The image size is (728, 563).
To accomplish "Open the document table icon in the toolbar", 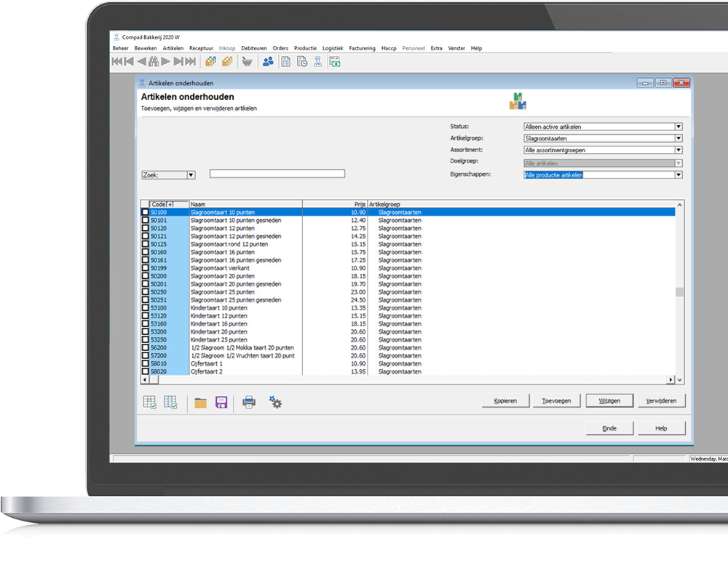I will click(x=286, y=61).
